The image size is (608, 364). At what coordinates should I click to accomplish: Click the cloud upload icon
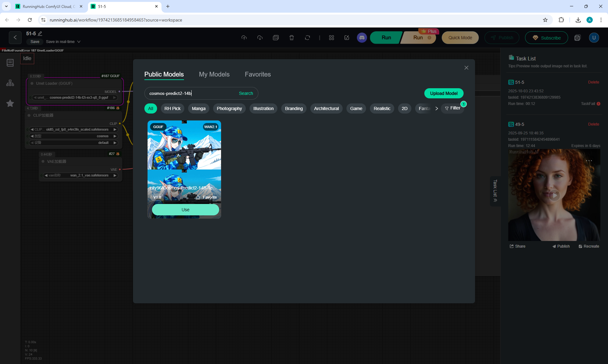(244, 38)
